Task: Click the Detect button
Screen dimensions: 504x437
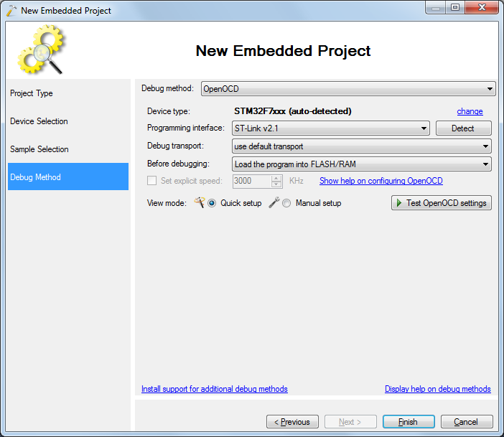Action: (463, 128)
